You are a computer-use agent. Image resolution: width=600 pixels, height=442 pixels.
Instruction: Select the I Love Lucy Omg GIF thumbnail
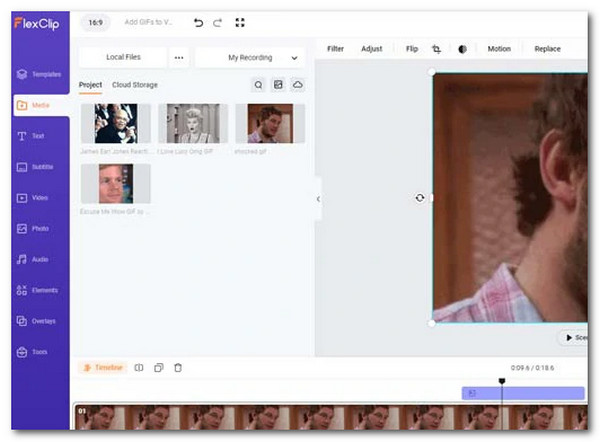click(x=193, y=123)
